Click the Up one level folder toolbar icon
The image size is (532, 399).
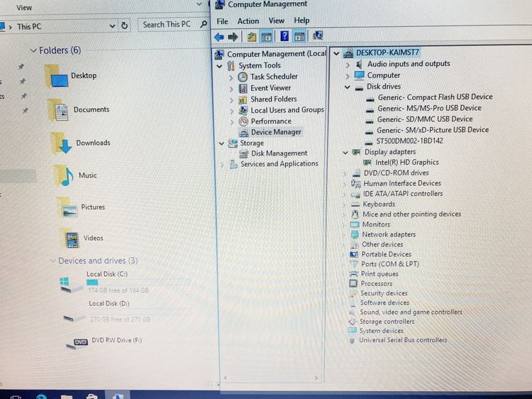coord(251,37)
